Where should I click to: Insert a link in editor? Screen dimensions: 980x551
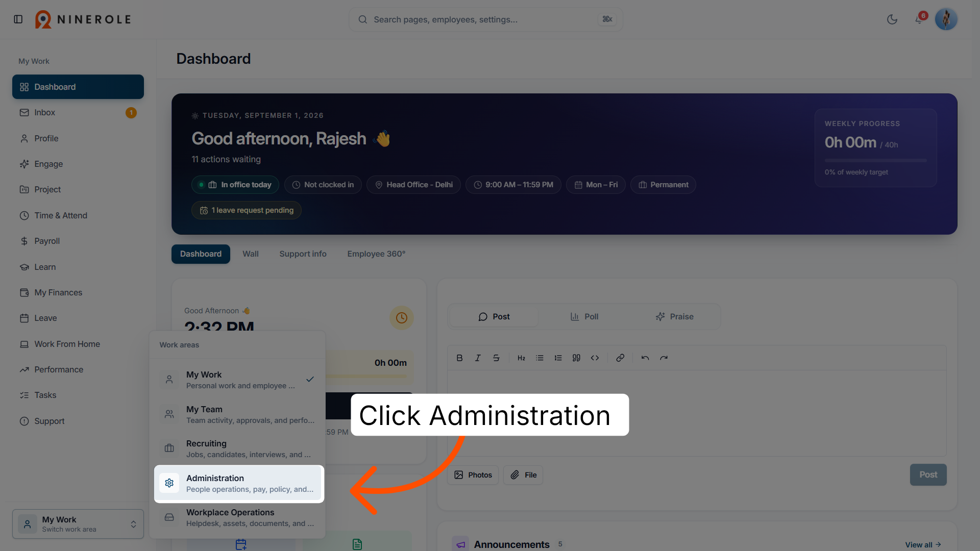620,358
